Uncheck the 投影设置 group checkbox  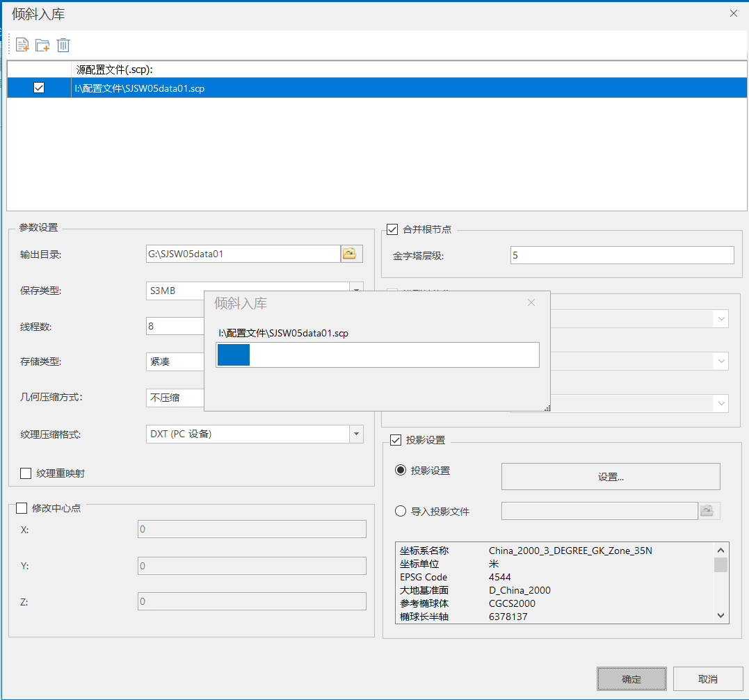(396, 440)
